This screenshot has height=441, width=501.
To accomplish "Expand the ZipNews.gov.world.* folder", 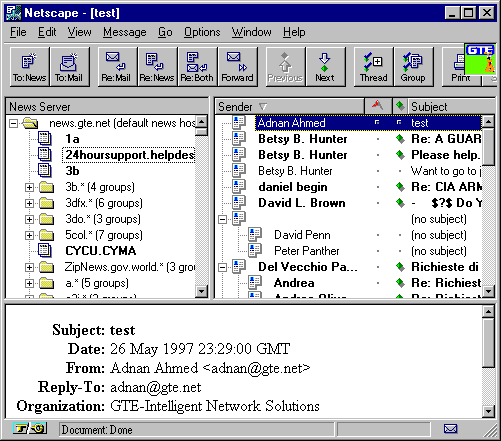I will [x=29, y=267].
